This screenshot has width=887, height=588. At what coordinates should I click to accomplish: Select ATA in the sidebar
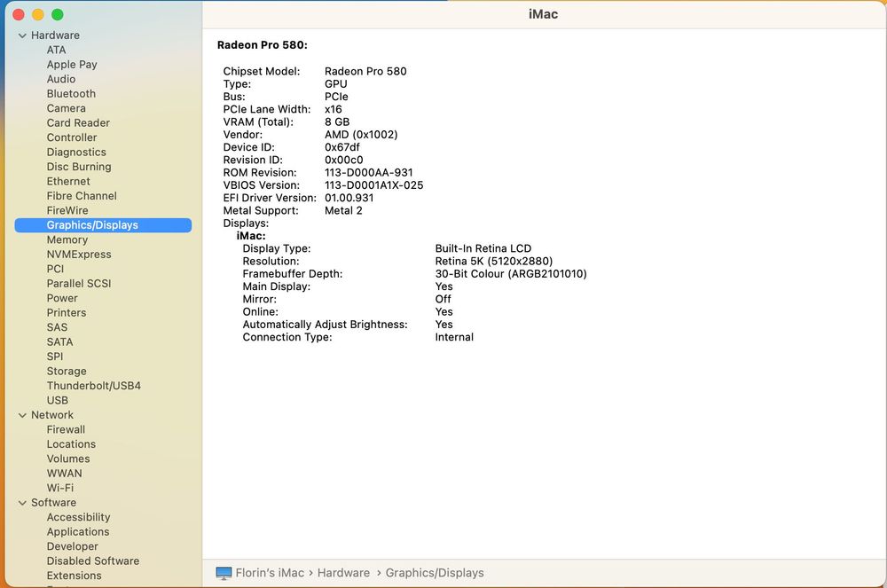(x=56, y=50)
